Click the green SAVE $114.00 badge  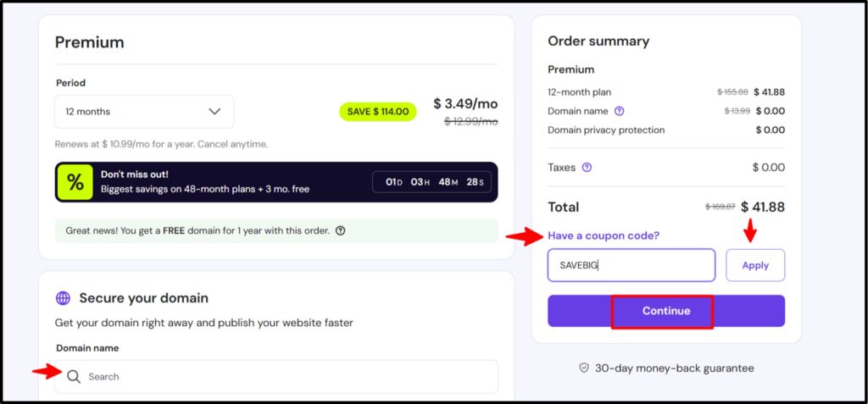click(377, 111)
